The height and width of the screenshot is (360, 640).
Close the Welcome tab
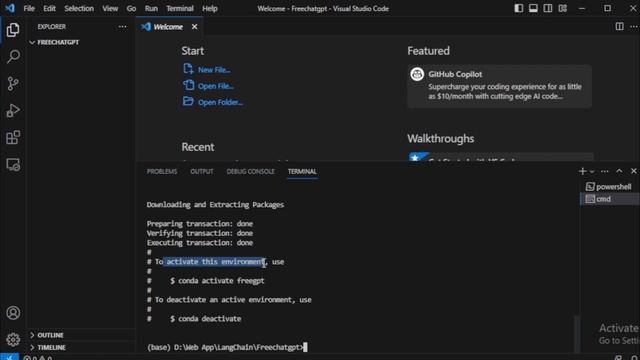tap(194, 27)
